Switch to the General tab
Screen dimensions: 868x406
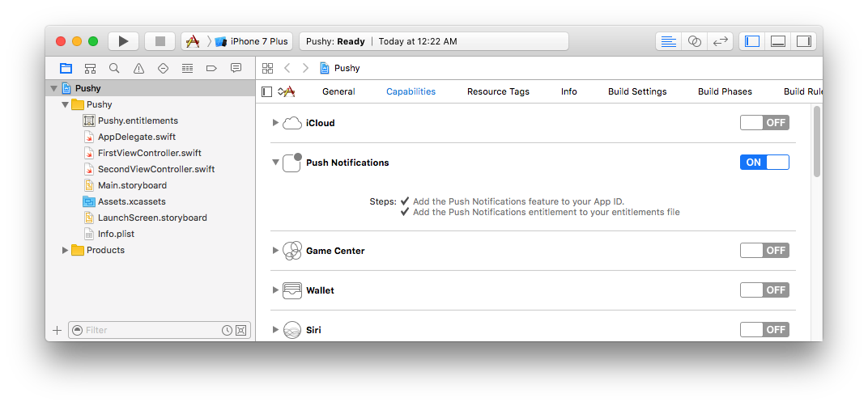coord(338,92)
